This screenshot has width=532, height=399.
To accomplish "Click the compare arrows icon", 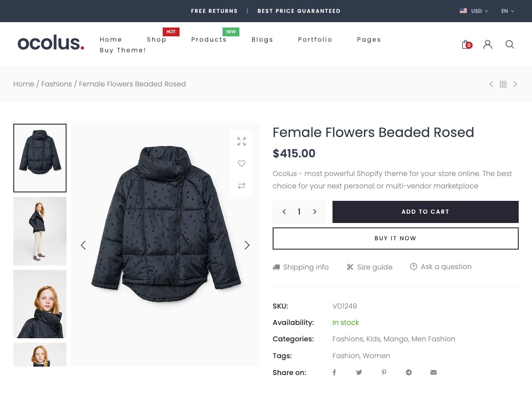I will point(242,186).
